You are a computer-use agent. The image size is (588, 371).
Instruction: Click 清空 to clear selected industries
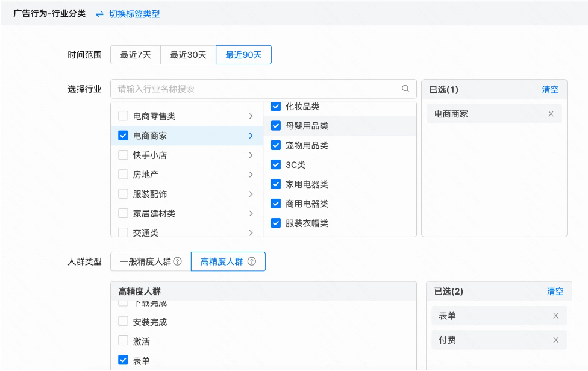pos(550,89)
